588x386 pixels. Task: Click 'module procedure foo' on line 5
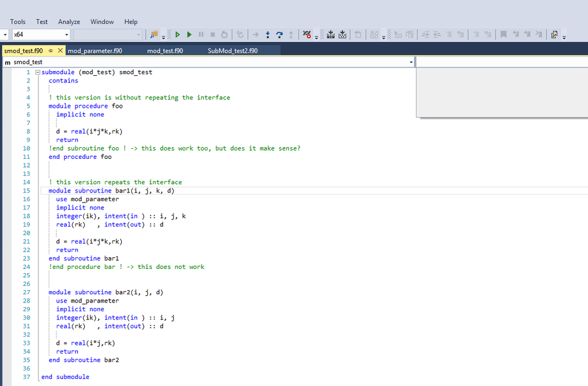[85, 106]
